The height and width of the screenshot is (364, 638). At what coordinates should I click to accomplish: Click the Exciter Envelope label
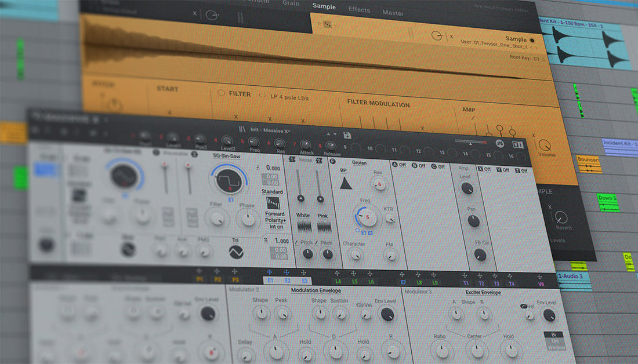[483, 293]
